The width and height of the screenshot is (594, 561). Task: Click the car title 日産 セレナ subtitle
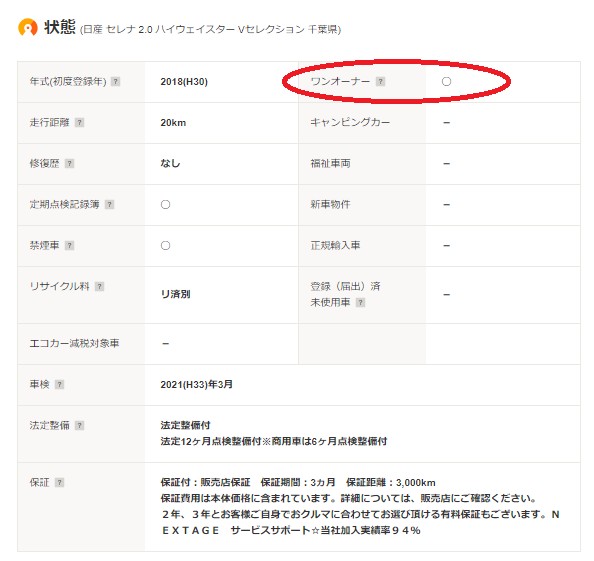coord(211,30)
